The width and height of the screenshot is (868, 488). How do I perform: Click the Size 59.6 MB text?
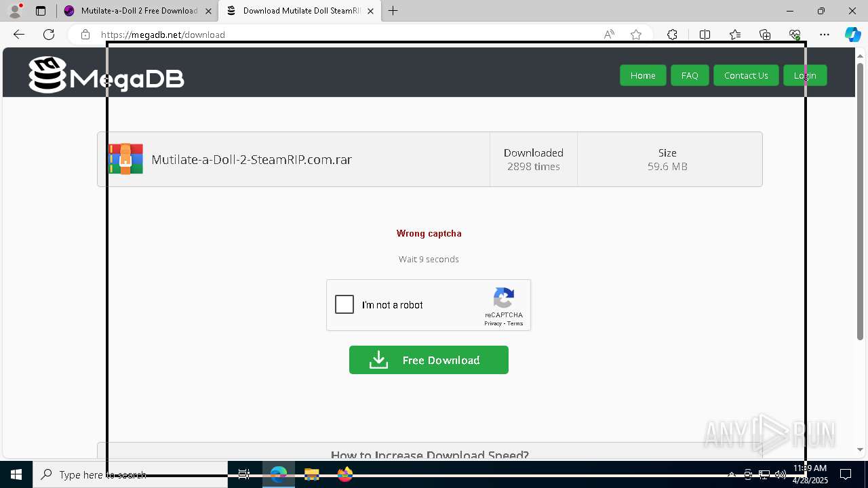(667, 159)
